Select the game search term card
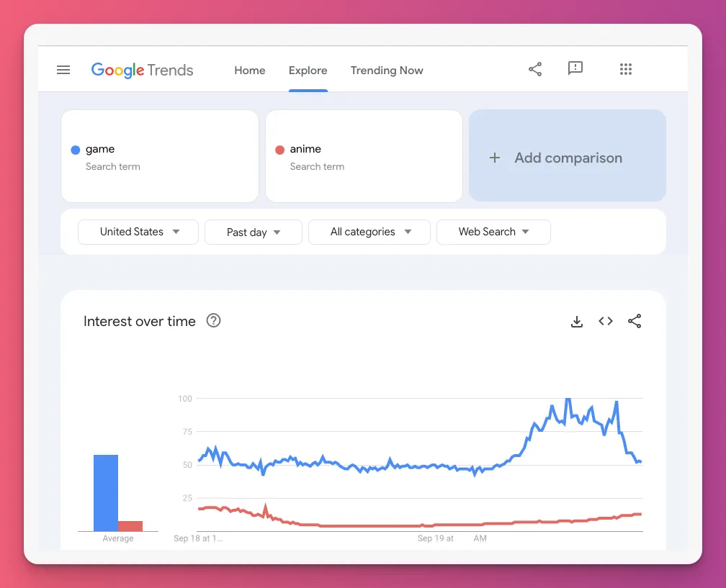Screen dimensions: 726x588 159,156
